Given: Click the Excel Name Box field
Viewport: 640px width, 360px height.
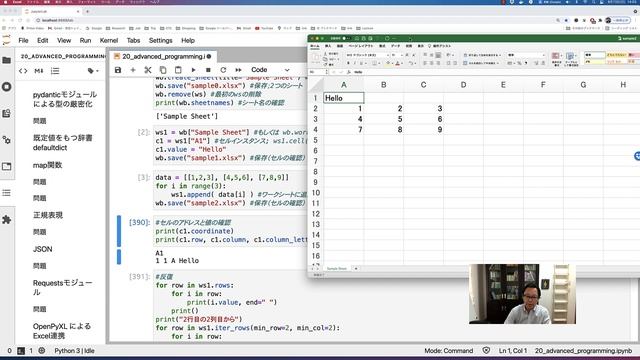Looking at the screenshot, I should pyautogui.click(x=318, y=72).
